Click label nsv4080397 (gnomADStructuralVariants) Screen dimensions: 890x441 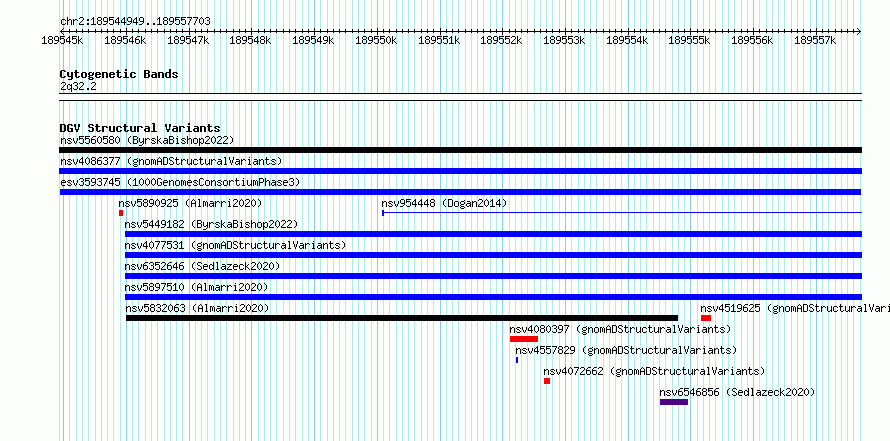tap(620, 329)
